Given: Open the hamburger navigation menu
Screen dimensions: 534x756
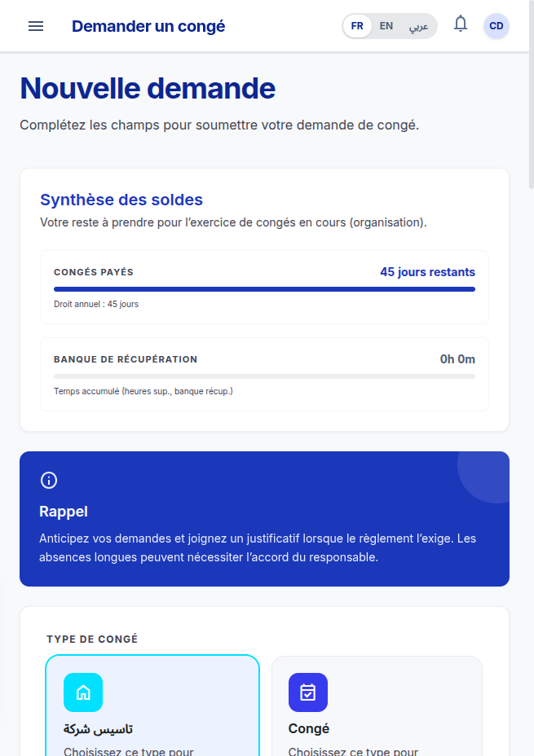Looking at the screenshot, I should (x=36, y=26).
